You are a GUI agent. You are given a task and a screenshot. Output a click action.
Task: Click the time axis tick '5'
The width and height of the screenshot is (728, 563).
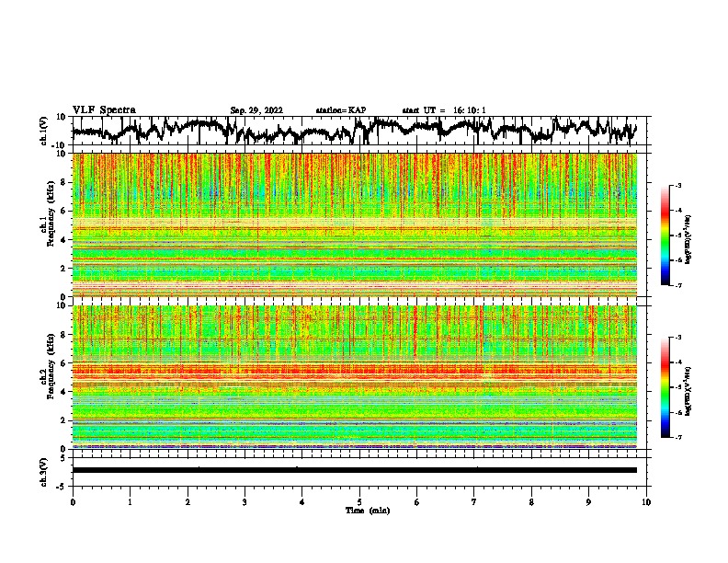(x=359, y=502)
